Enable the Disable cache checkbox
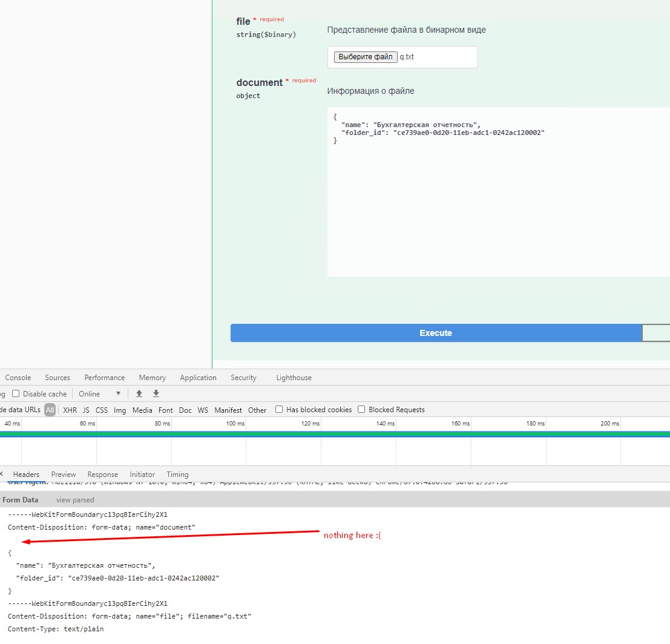Viewport: 670px width, 644px height. pyautogui.click(x=15, y=393)
